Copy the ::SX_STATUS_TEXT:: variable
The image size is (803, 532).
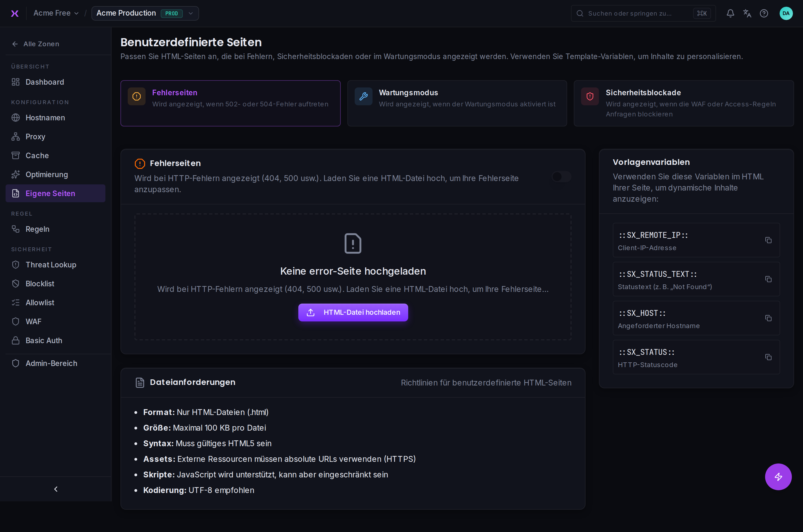[768, 279]
